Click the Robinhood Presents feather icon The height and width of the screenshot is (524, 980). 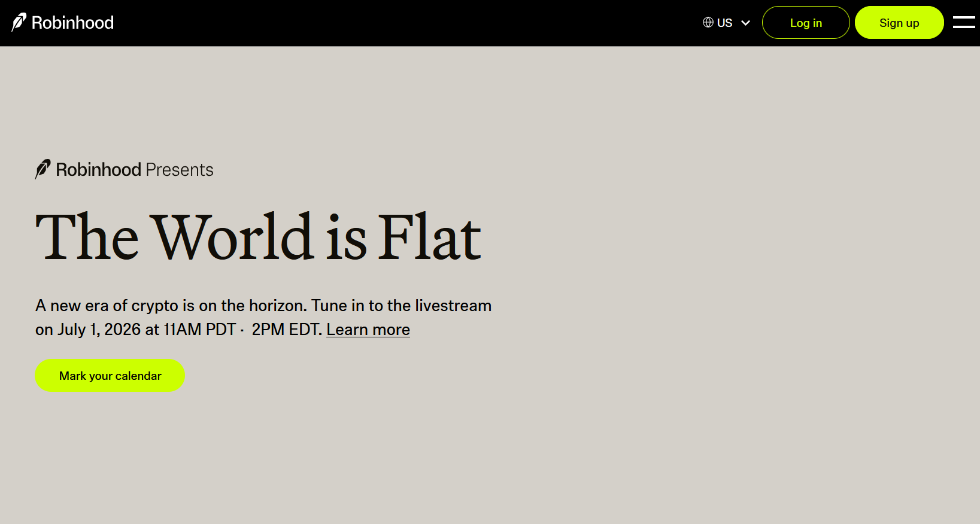[x=43, y=169]
